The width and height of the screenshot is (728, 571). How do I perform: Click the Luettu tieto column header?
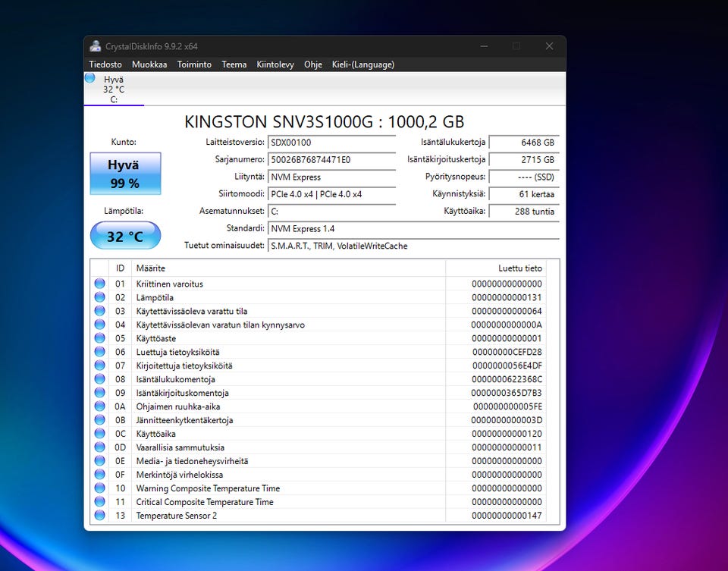(496, 268)
